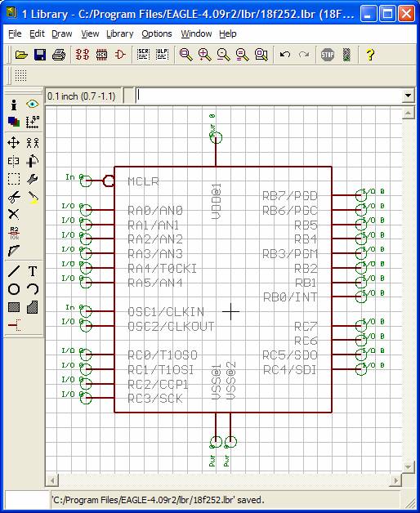Select the Name R2 tool
The width and height of the screenshot is (420, 513).
14,233
